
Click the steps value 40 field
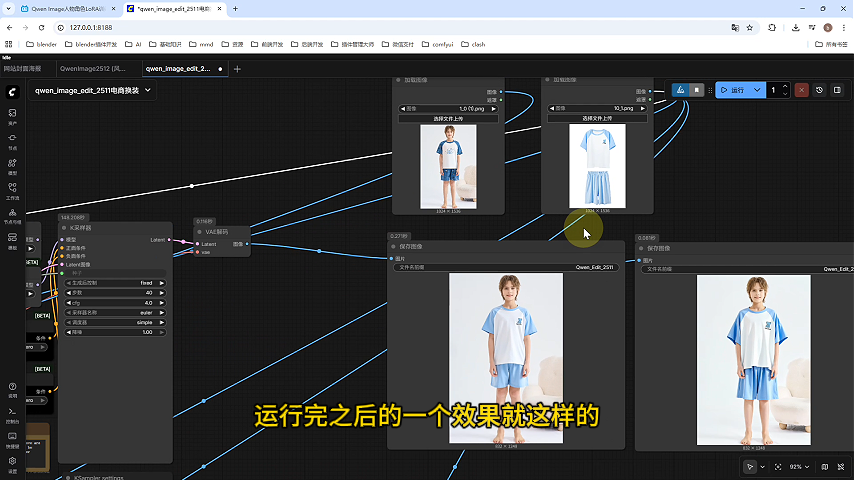115,293
